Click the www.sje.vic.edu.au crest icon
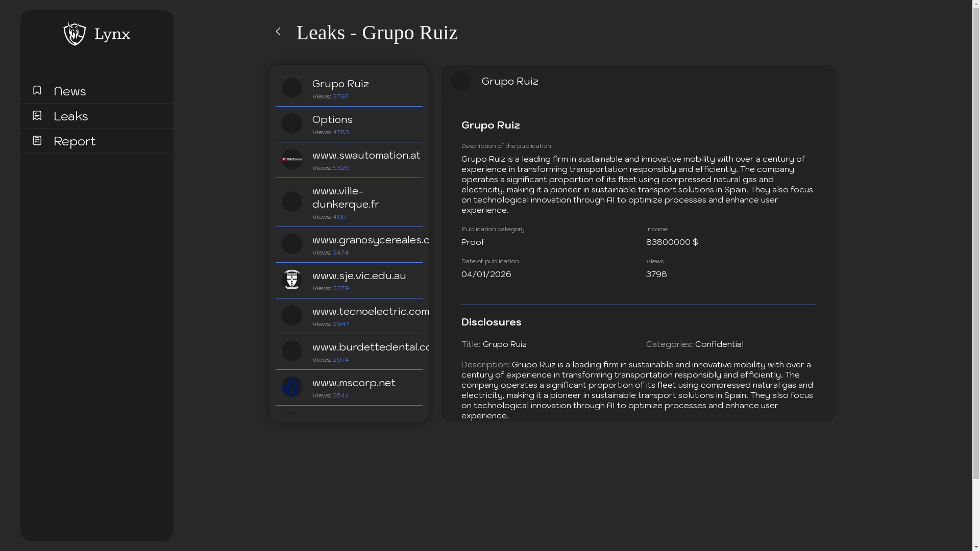 (292, 280)
